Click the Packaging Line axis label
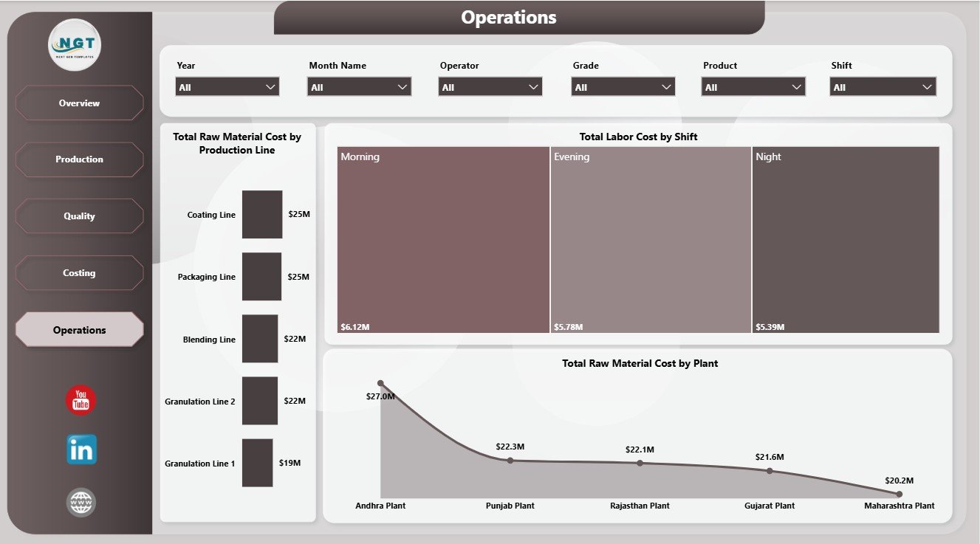Viewport: 980px width, 544px height. pyautogui.click(x=207, y=277)
